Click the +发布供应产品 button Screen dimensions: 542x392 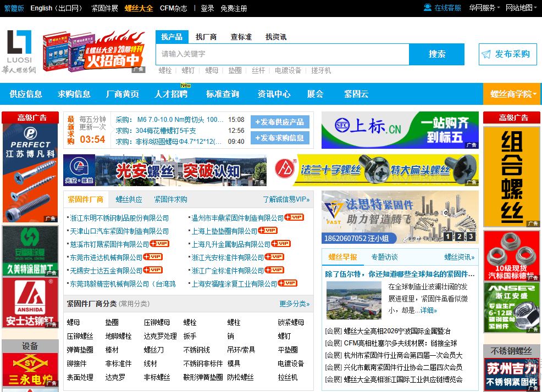tap(280, 122)
